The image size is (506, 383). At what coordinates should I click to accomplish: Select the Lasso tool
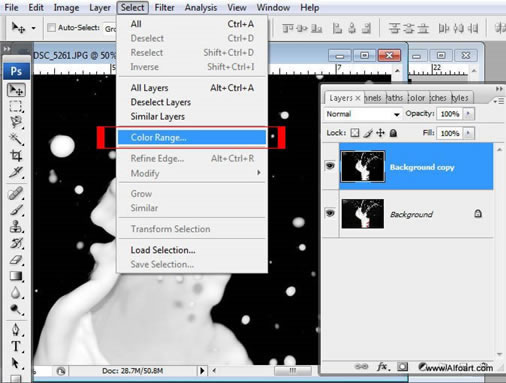[16, 122]
